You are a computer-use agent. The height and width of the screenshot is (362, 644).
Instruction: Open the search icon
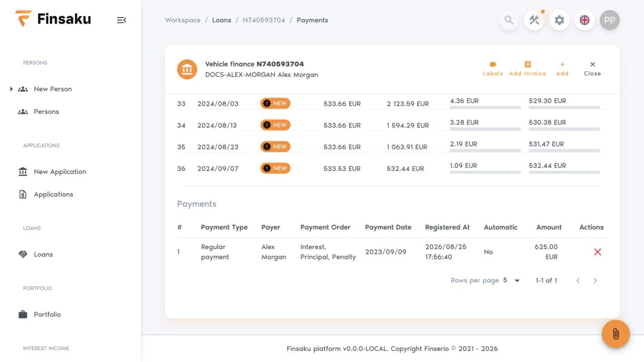point(509,20)
